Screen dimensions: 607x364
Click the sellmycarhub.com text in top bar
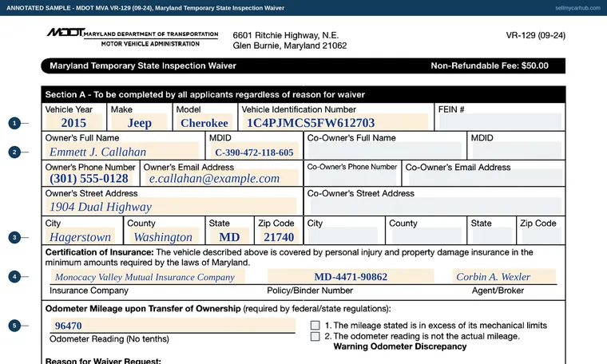pyautogui.click(x=577, y=8)
